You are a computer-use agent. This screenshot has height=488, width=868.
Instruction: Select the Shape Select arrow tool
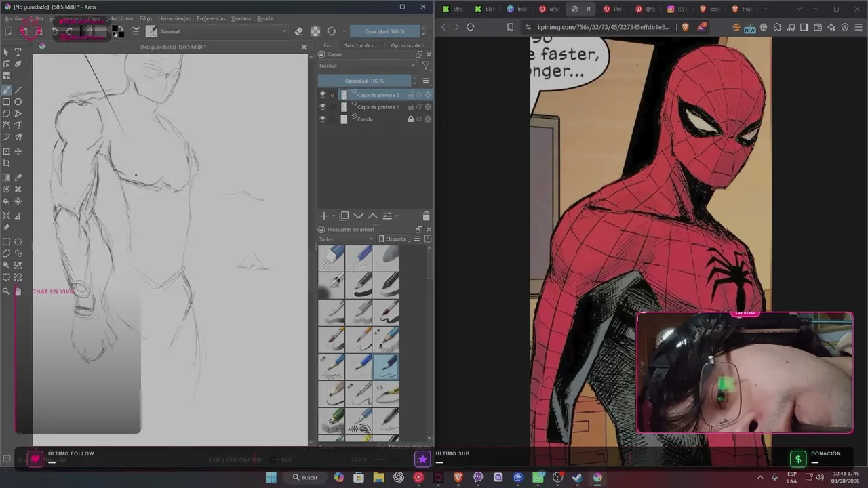7,52
